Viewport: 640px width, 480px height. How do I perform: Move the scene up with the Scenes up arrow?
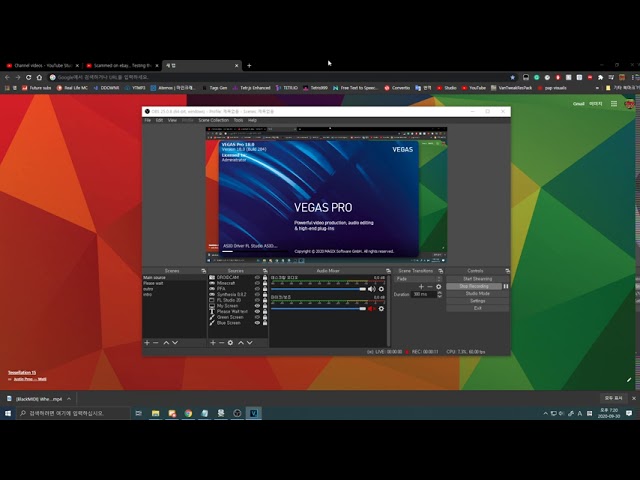click(x=166, y=342)
